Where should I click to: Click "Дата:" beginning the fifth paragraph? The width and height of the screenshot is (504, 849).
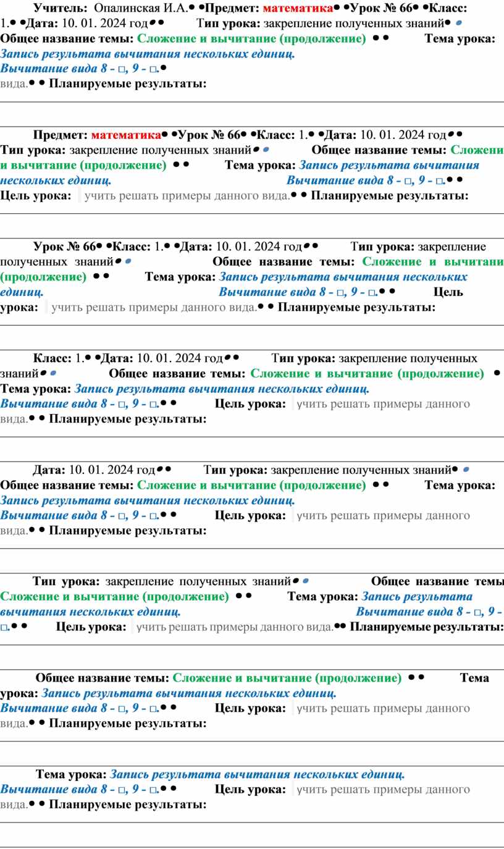coord(49,470)
